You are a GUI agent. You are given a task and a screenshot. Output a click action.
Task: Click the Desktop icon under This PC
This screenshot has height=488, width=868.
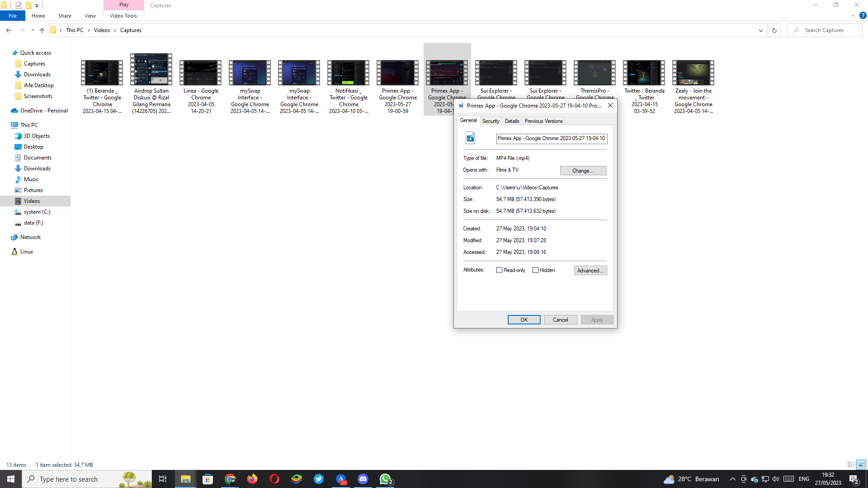coord(18,147)
